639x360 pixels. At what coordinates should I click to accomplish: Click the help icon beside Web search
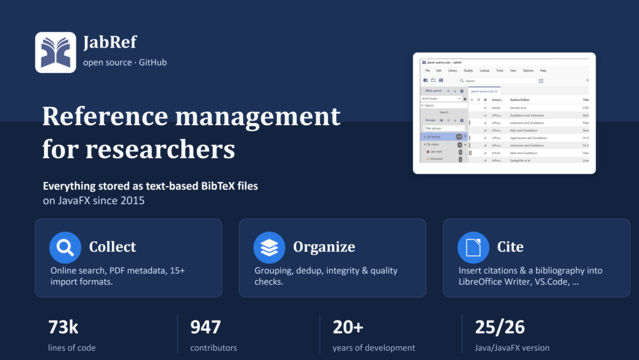(462, 91)
